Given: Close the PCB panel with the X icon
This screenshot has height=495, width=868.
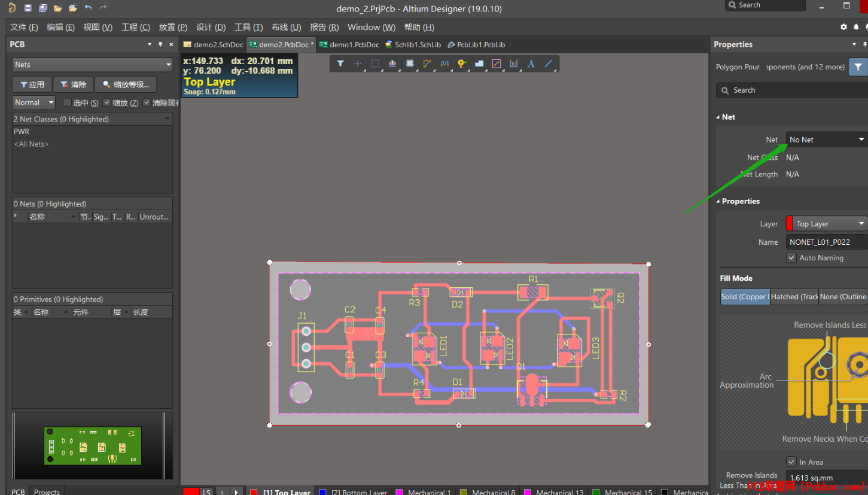Looking at the screenshot, I should click(171, 44).
